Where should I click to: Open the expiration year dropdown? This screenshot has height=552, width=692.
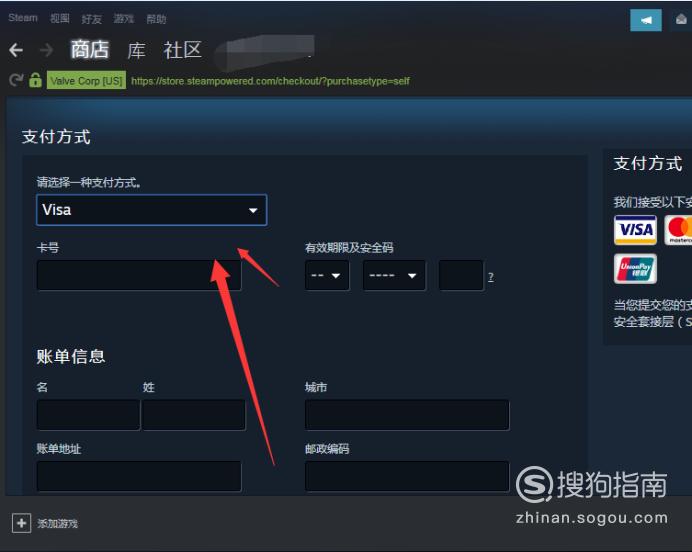point(394,275)
